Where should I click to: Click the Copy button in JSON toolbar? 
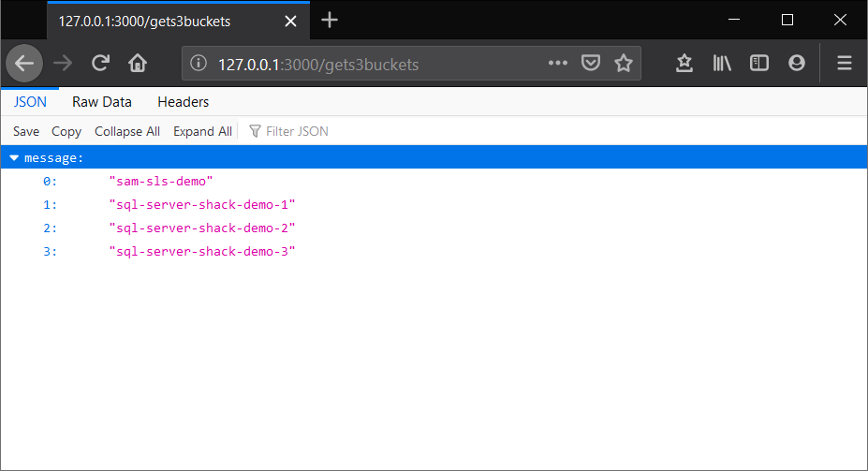(x=66, y=131)
